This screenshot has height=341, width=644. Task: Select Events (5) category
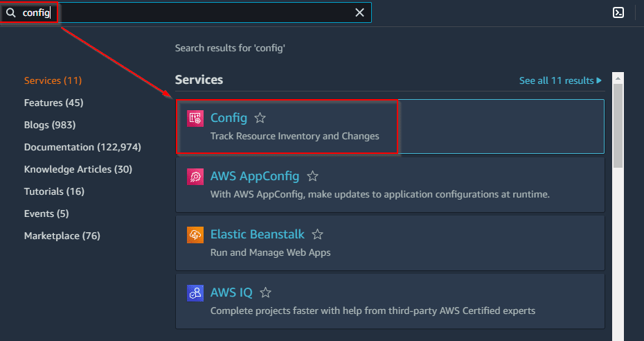point(46,213)
